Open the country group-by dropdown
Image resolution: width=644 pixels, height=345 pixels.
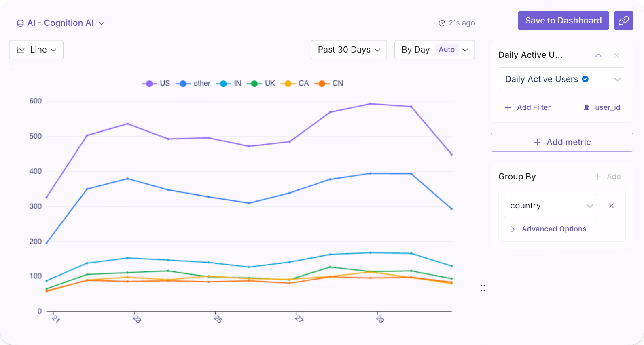click(550, 206)
